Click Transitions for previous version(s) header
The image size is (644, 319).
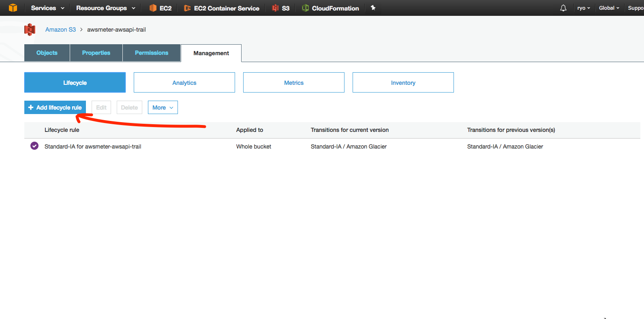click(511, 130)
